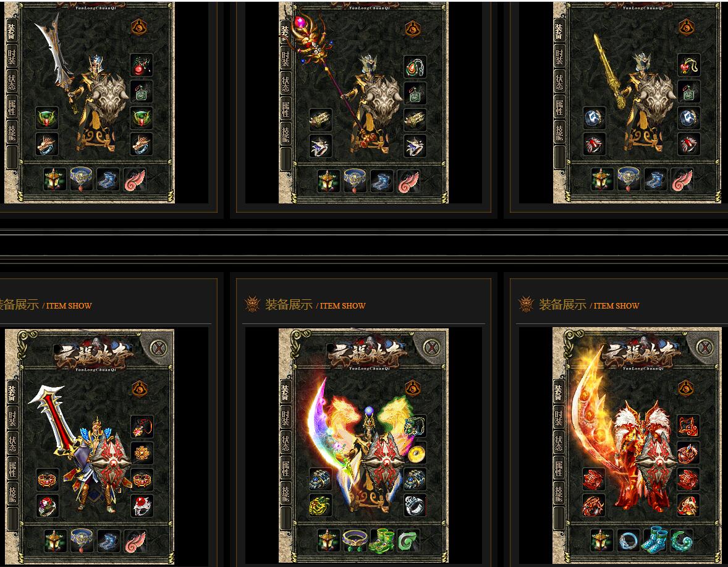Image resolution: width=728 pixels, height=567 pixels.
Task: Select teal boots icon in fiery-armor character panel
Action: 656,540
